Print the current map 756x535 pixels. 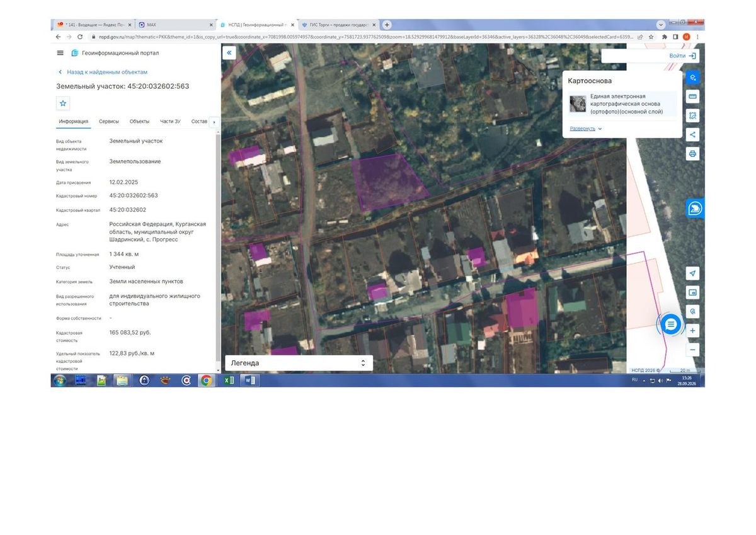tap(692, 154)
